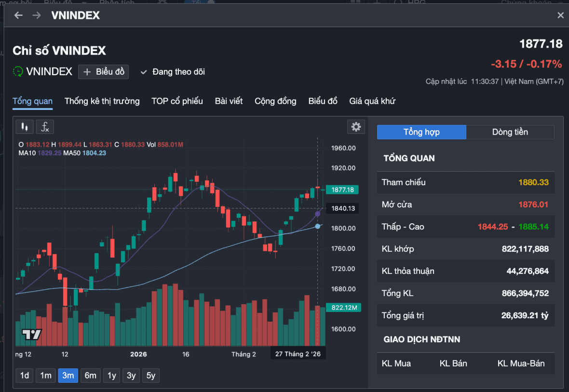
Task: Click the Mở cửa value 1876.01
Action: [533, 205]
